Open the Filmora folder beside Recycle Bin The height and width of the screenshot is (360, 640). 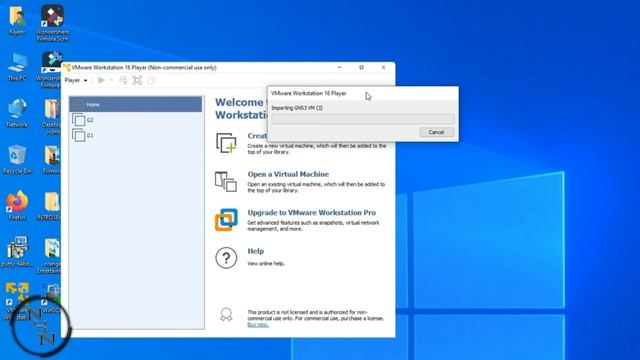52,160
